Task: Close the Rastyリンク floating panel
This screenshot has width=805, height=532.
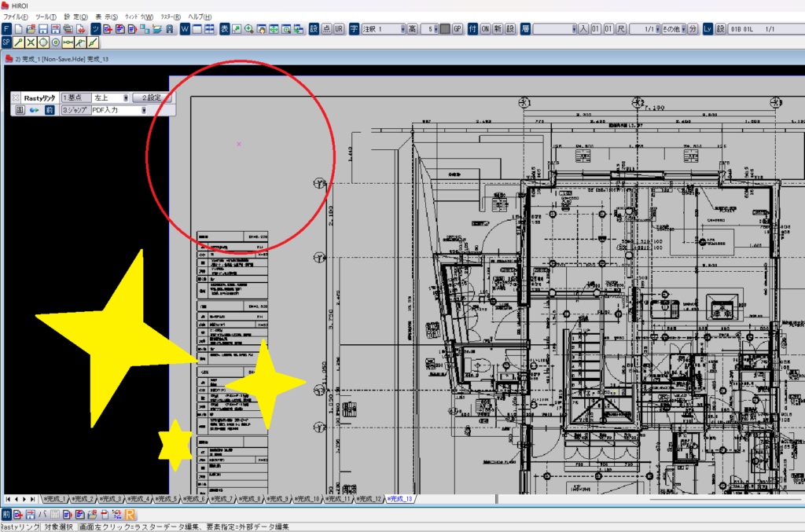Action: click(16, 97)
